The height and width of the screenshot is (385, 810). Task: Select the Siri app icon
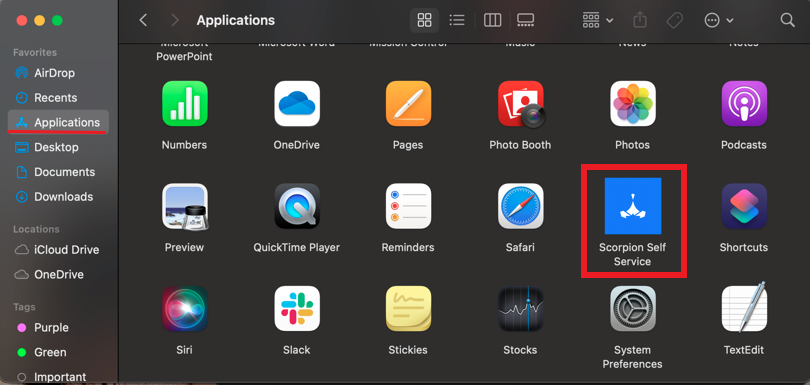pos(184,309)
